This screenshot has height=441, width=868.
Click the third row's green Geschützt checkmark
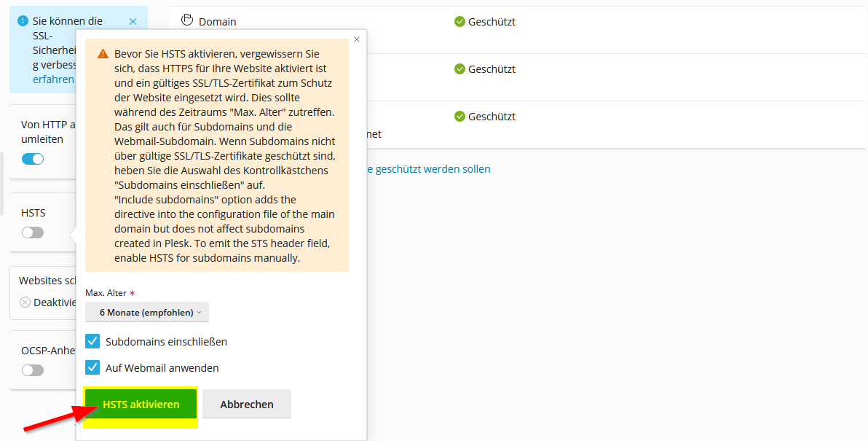coord(459,117)
